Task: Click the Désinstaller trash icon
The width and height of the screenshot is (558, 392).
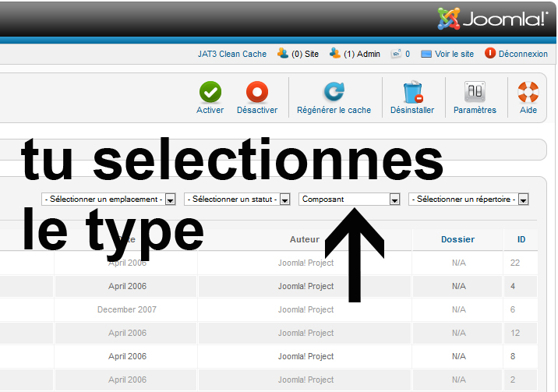Action: coord(412,93)
